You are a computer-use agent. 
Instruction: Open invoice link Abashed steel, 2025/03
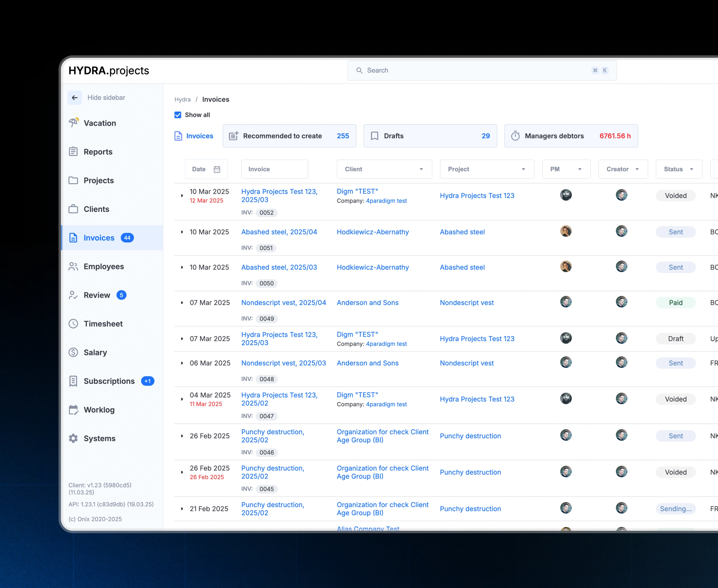tap(279, 267)
